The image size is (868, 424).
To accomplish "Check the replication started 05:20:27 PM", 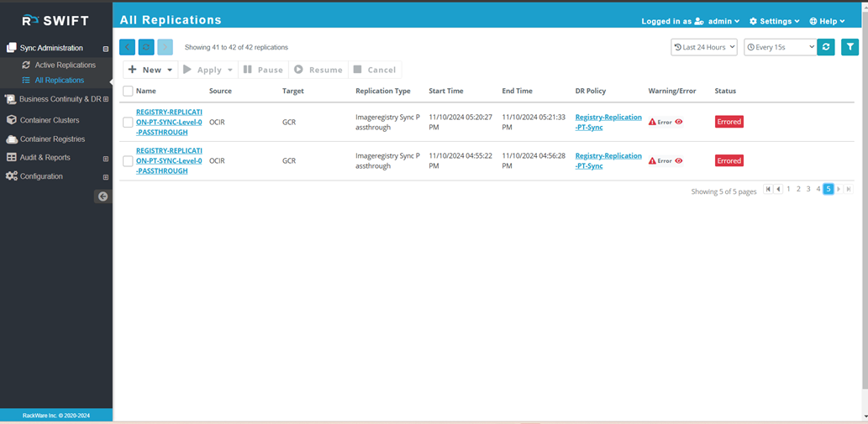I will pyautogui.click(x=128, y=123).
